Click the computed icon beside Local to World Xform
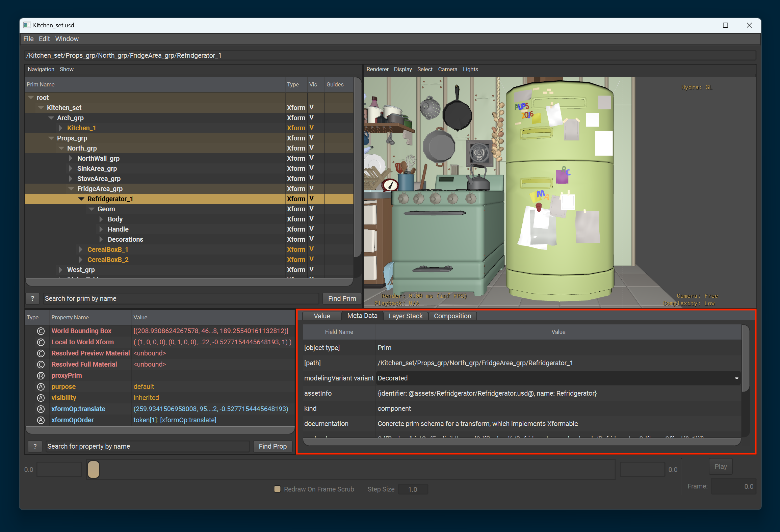 [41, 342]
